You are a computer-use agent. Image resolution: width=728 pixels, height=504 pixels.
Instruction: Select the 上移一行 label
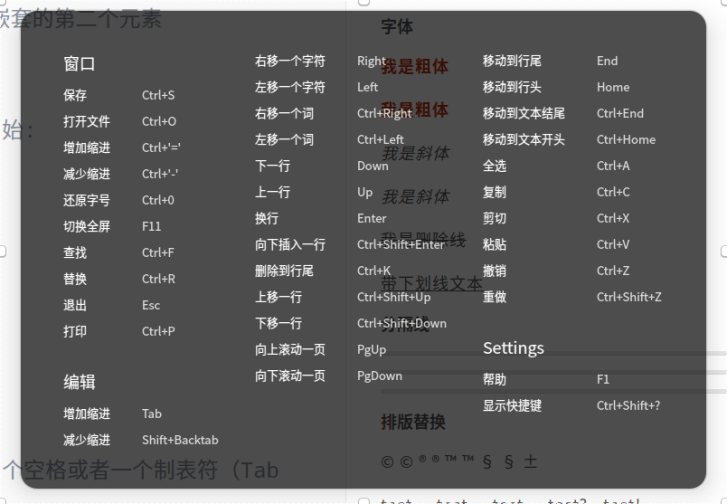[x=279, y=297]
